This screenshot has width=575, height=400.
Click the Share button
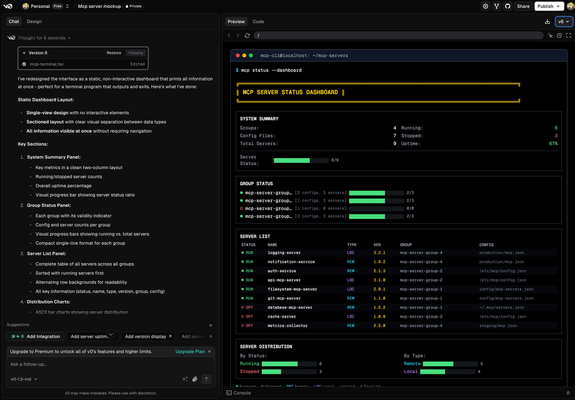point(523,6)
